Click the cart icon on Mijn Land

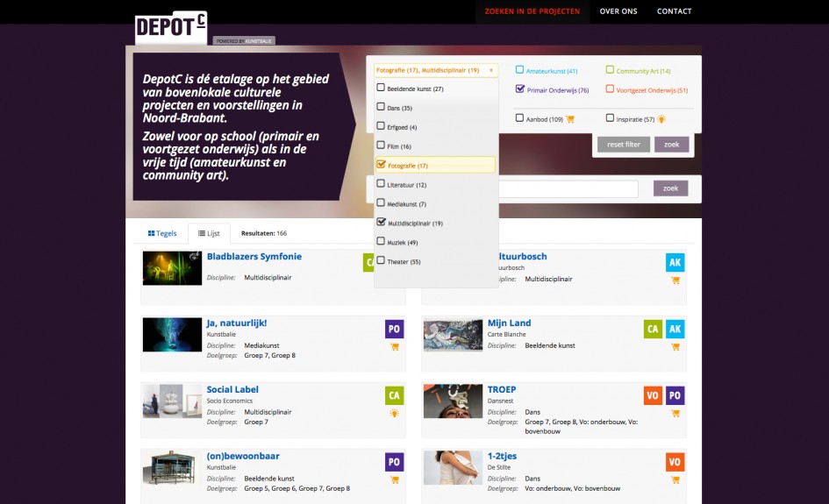pyautogui.click(x=675, y=347)
